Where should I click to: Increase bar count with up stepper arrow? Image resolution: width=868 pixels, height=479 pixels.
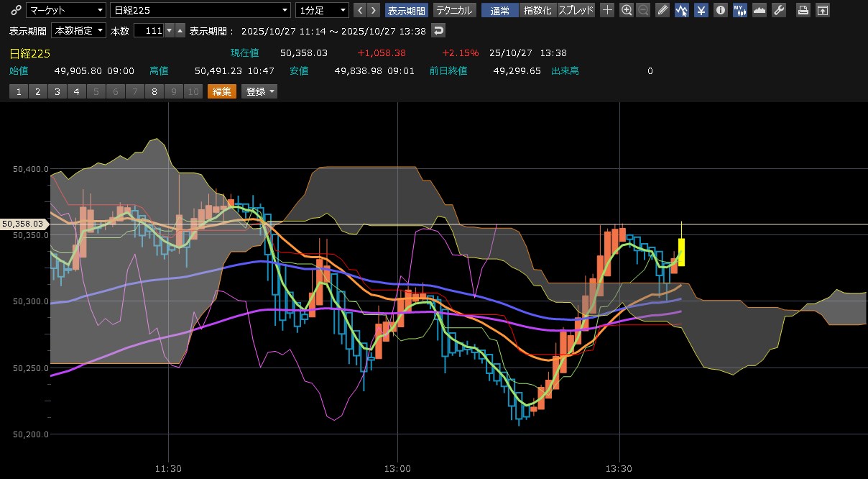180,31
